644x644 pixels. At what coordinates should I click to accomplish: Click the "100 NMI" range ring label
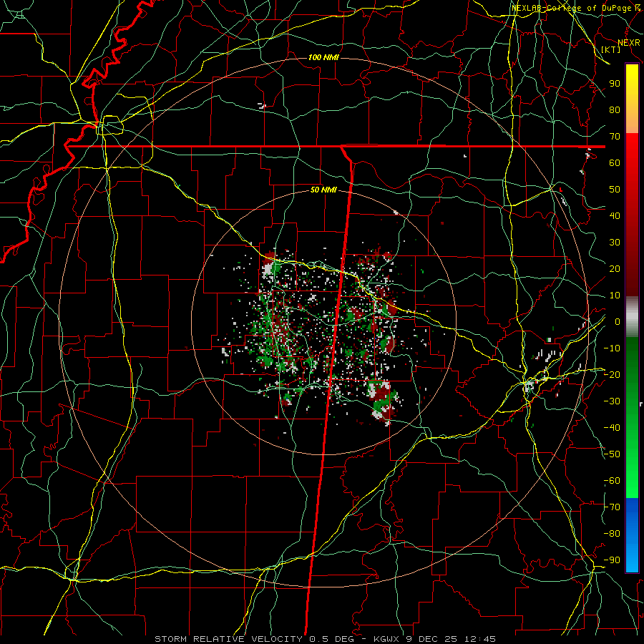coord(323,57)
